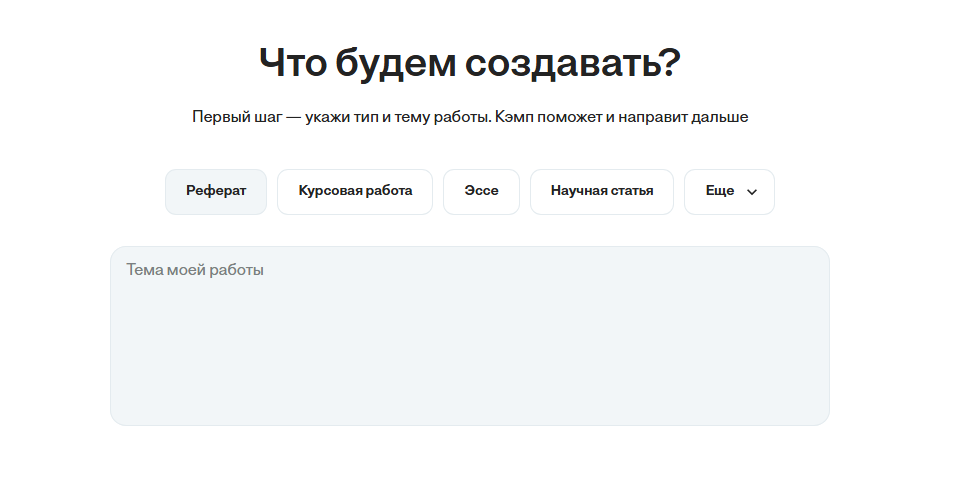This screenshot has height=485, width=966.
Task: Switch work type to Эссе
Action: (481, 191)
